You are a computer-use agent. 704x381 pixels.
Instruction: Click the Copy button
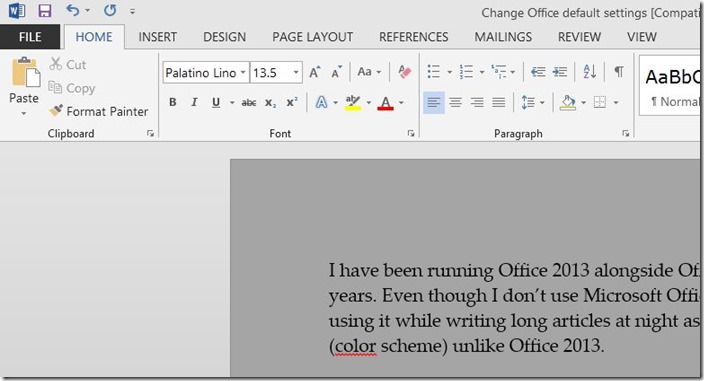pos(72,88)
